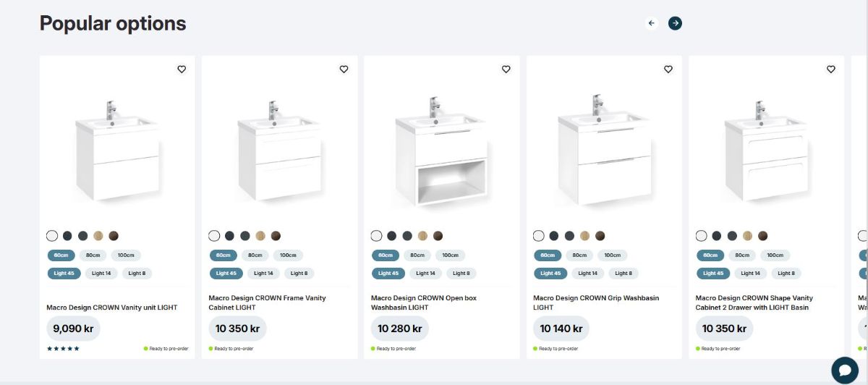
Task: Choose last brown swatch on Frame Vanity Cabinet
Action: coord(276,236)
